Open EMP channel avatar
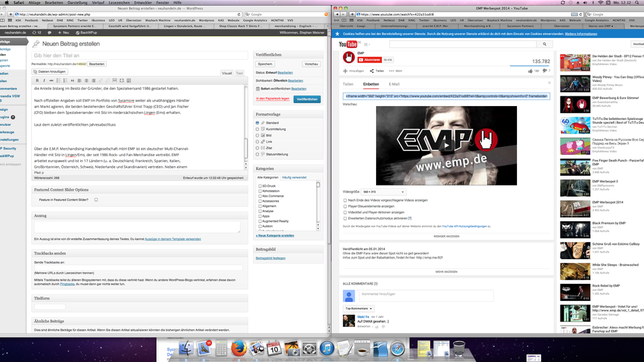The width and height of the screenshot is (644, 362). [x=349, y=57]
